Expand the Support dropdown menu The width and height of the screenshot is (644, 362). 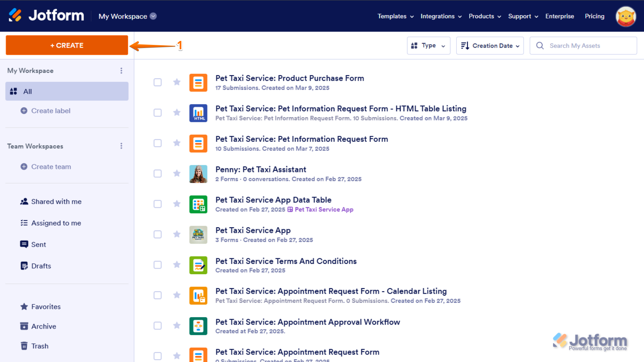point(523,16)
